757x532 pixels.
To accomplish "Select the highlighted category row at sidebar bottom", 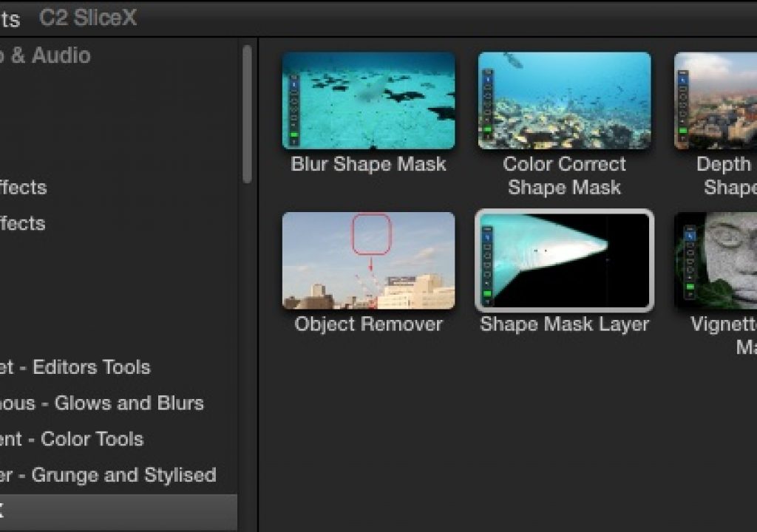I will (x=118, y=511).
